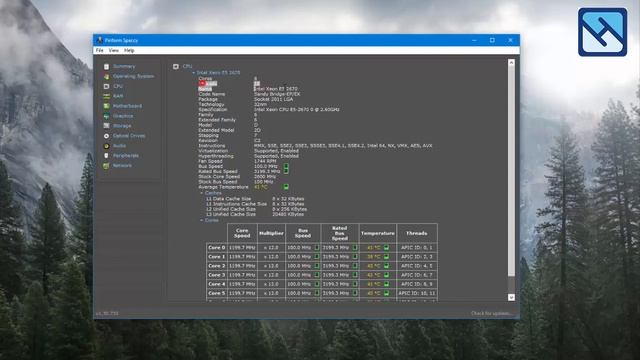
Task: Open the Audio sidebar icon
Action: [x=107, y=146]
